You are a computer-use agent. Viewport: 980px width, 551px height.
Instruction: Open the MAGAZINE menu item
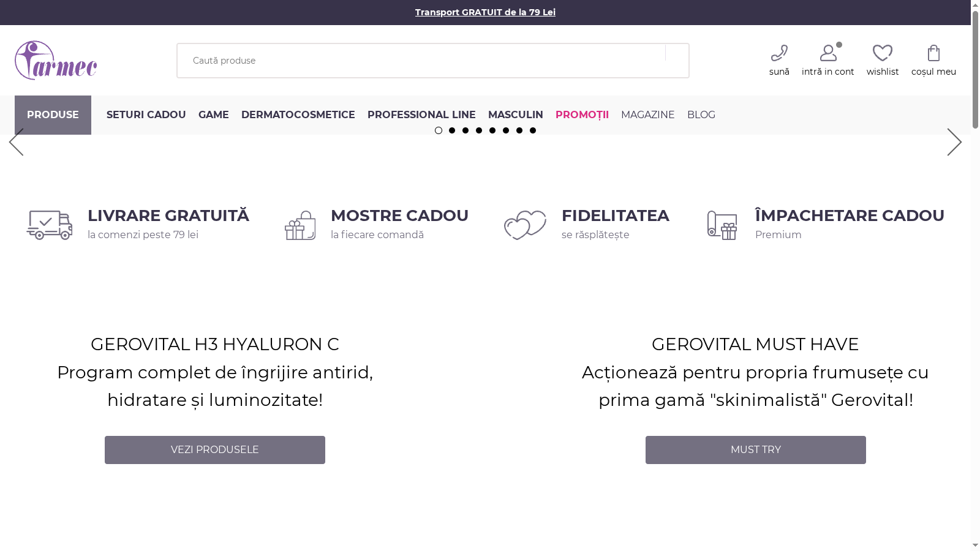pyautogui.click(x=647, y=115)
